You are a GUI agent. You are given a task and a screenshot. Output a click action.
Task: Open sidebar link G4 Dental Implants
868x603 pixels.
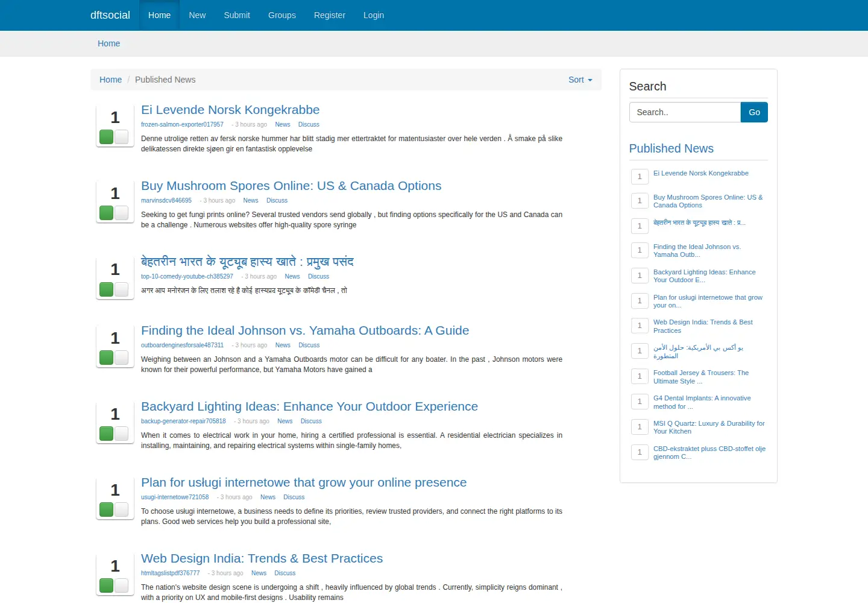point(702,402)
